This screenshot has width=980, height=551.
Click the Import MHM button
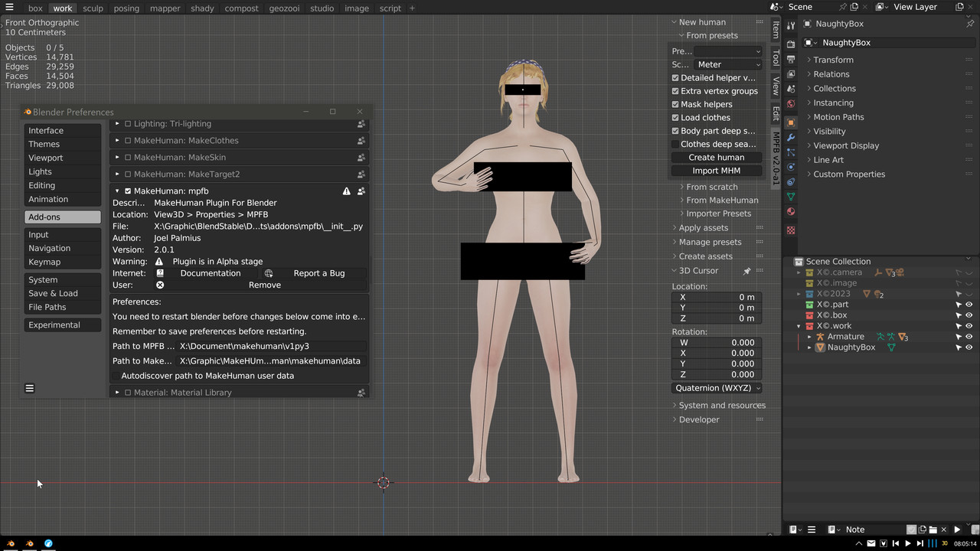pos(717,171)
